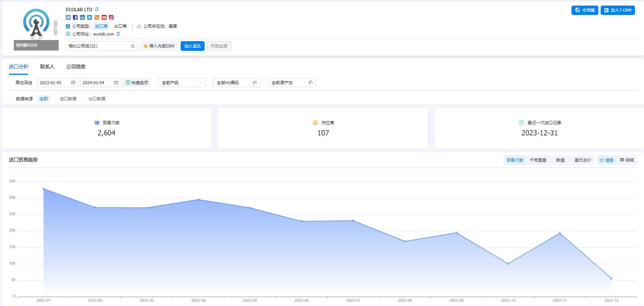Screen dimensions: 644x306
Task: Click the globe icon beside company website
Action: pyautogui.click(x=68, y=34)
